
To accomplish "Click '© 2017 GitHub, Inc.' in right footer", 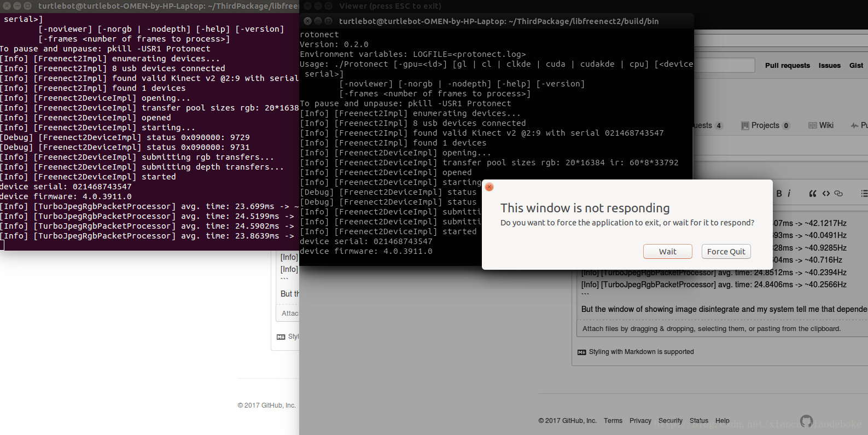I will 567,421.
